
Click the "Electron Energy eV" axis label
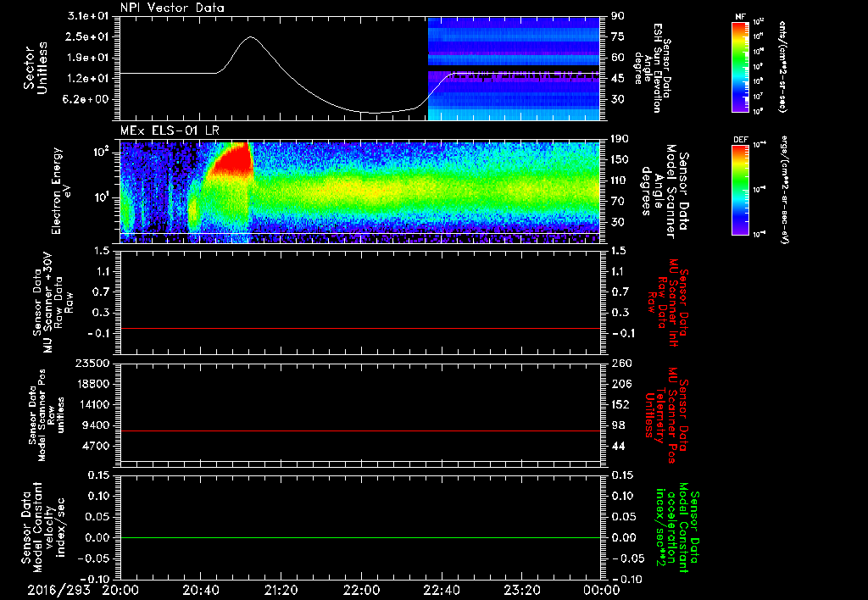click(61, 191)
